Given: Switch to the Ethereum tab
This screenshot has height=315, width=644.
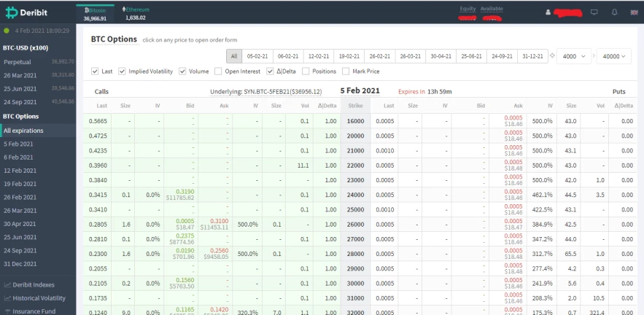Looking at the screenshot, I should [x=136, y=14].
